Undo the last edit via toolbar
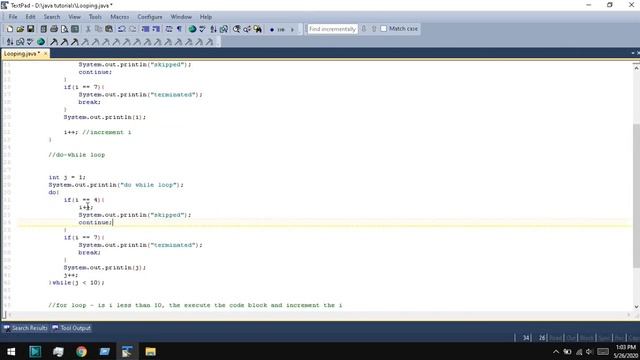The image size is (640, 360). (122, 29)
